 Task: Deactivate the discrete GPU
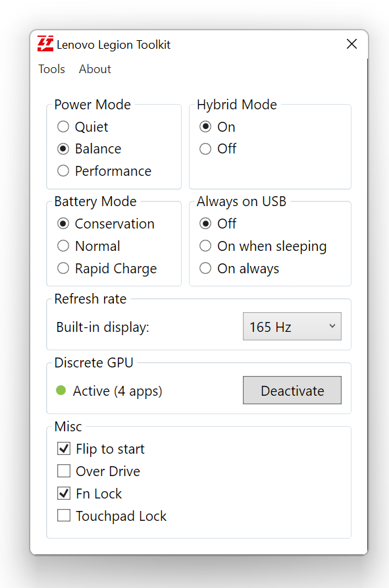[292, 390]
